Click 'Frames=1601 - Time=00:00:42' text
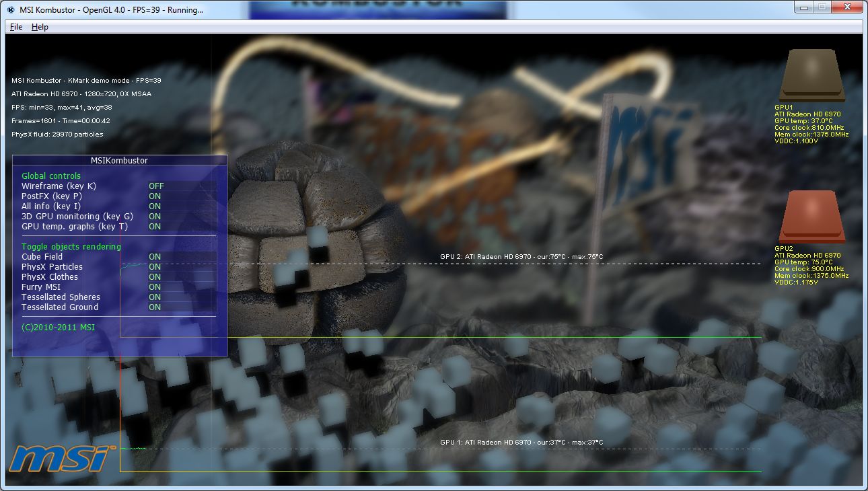The image size is (868, 491). click(x=61, y=121)
